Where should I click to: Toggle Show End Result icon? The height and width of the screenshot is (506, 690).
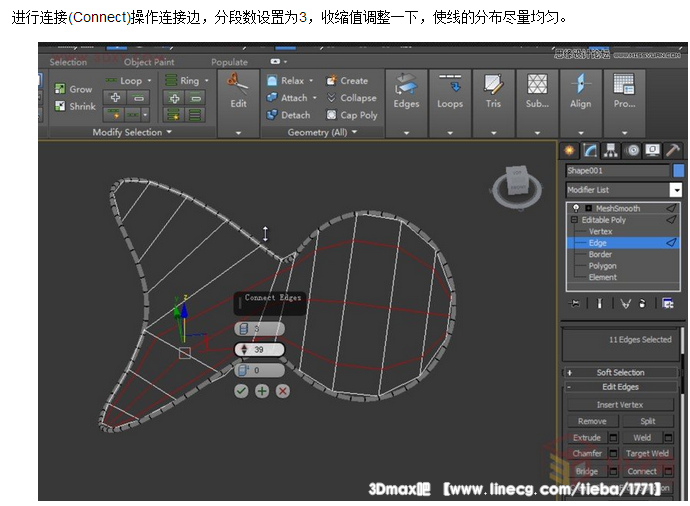(x=599, y=303)
